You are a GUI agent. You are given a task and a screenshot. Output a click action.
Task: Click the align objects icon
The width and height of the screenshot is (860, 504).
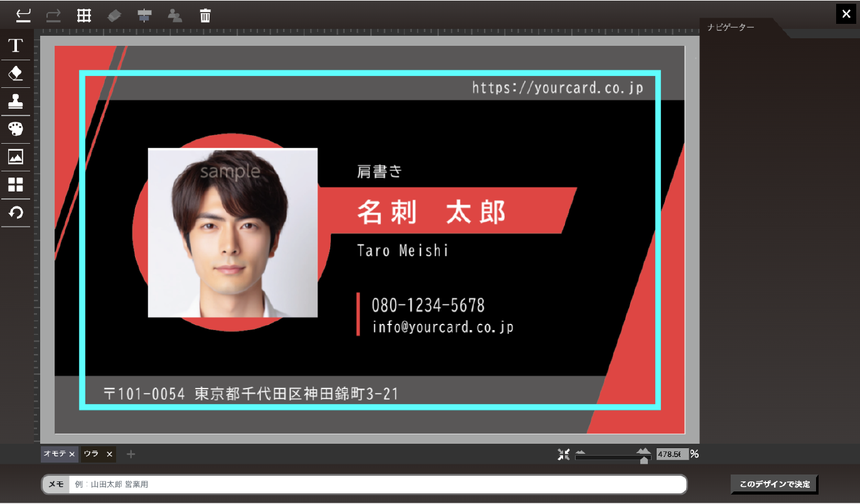(144, 15)
